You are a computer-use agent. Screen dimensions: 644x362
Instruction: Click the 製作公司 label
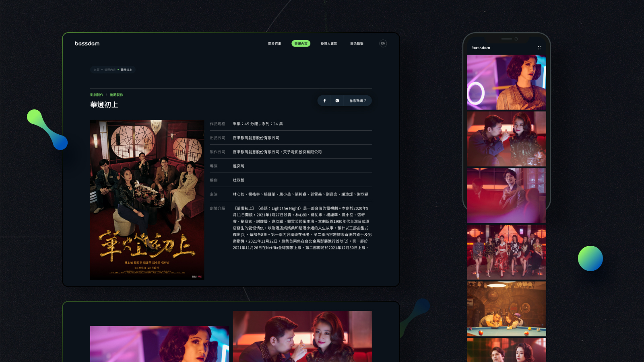coord(217,152)
